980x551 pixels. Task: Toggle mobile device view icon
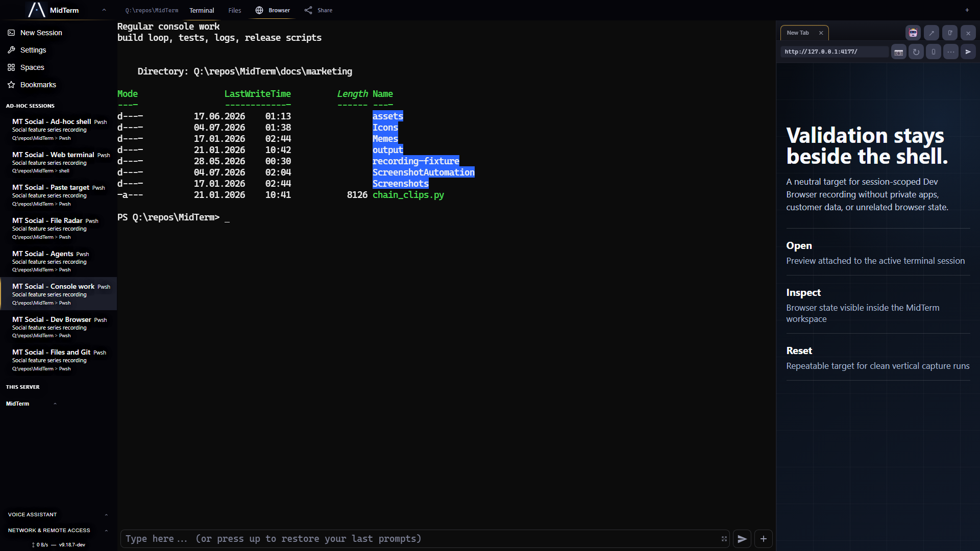(934, 52)
